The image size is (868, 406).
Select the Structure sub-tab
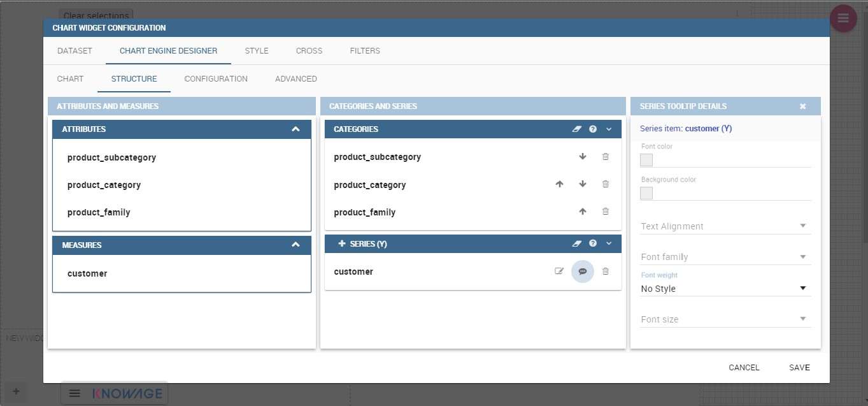pyautogui.click(x=134, y=79)
